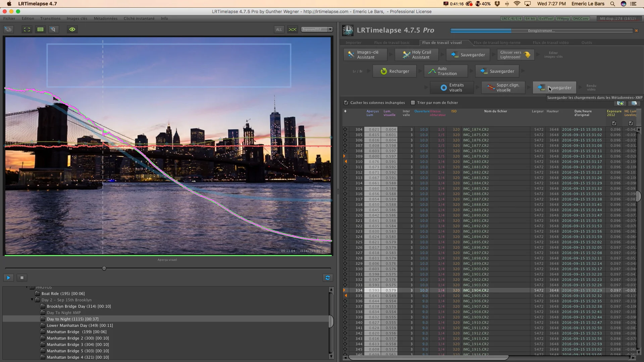Launch the Holy Grail Assistant
The width and height of the screenshot is (644, 362).
pos(416,55)
